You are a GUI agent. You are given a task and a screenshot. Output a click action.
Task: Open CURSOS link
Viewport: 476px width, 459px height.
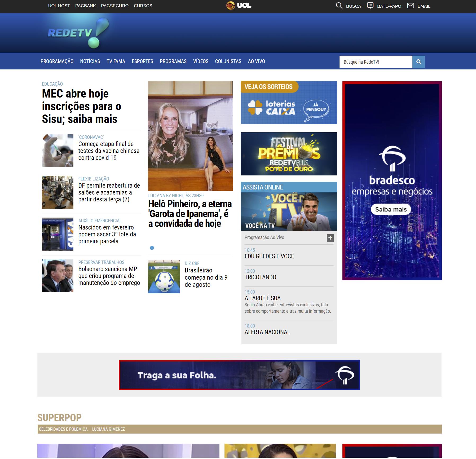point(143,6)
